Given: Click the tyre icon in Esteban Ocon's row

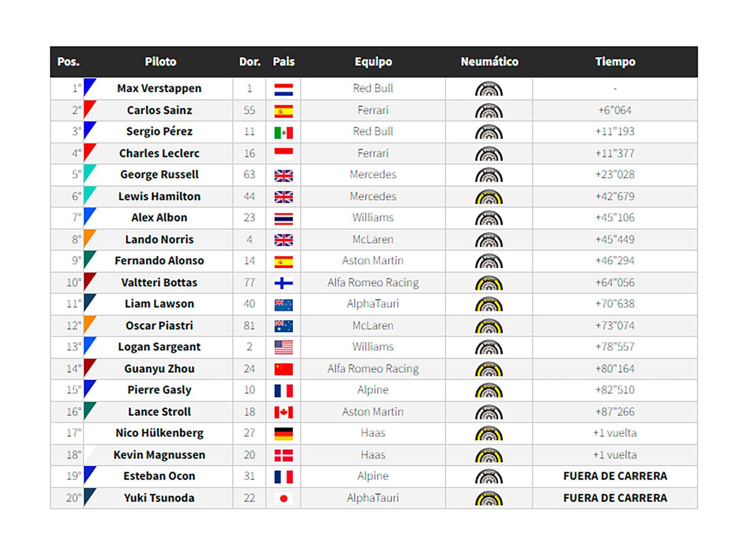Looking at the screenshot, I should [x=488, y=477].
